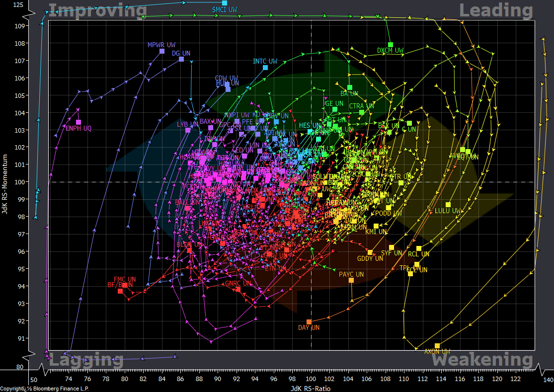Click the 'JdK RS-Momentum' axis title

[5, 184]
